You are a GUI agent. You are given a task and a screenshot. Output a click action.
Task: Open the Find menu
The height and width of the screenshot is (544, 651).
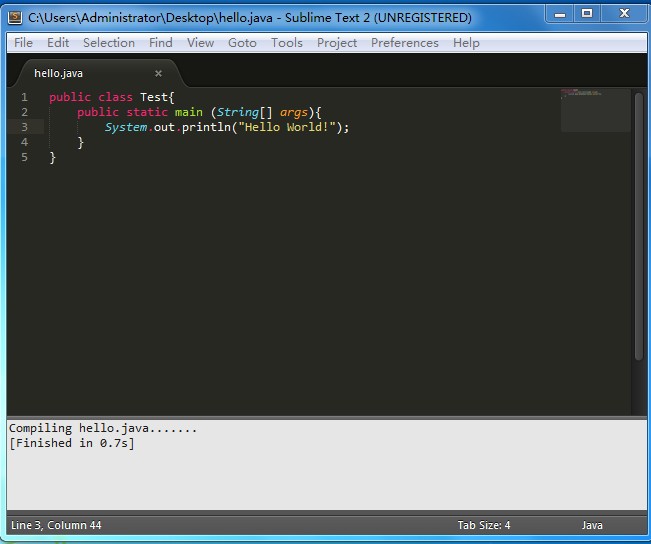161,43
